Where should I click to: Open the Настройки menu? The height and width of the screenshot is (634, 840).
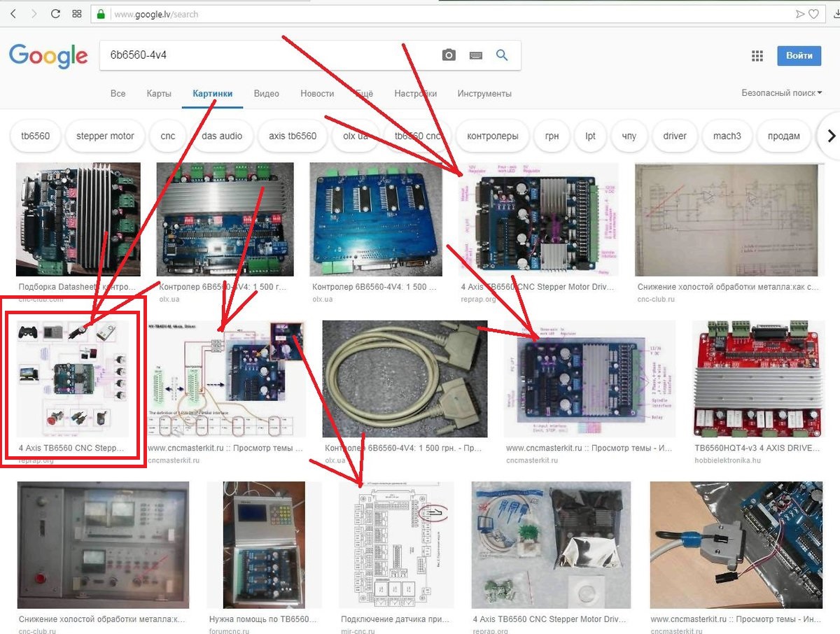click(415, 93)
